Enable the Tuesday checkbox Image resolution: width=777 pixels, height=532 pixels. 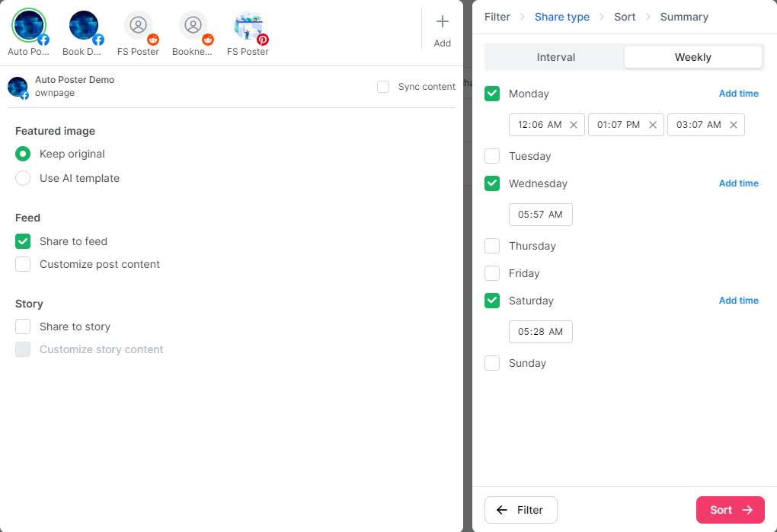[x=492, y=156]
